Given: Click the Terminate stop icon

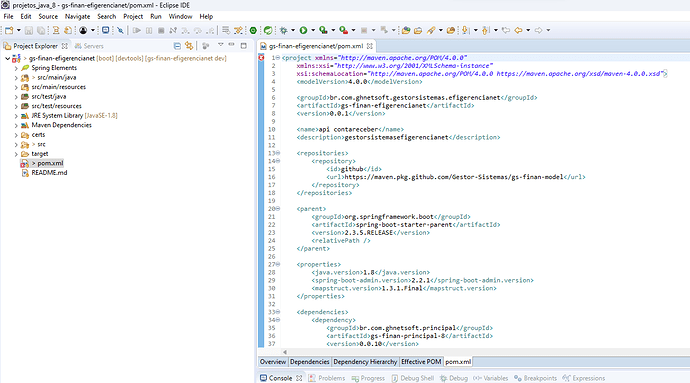Looking at the screenshot, I should pyautogui.click(x=161, y=30).
